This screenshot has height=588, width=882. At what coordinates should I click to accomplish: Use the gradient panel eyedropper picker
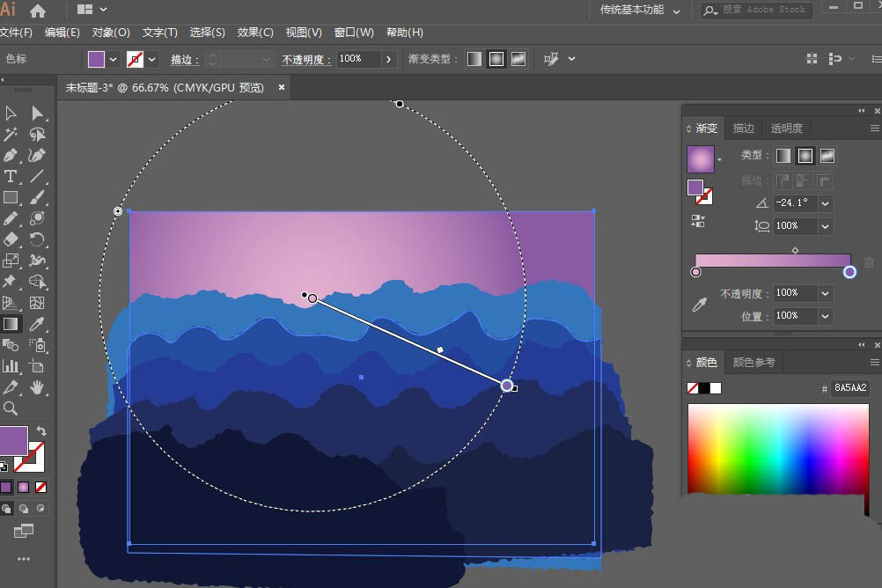point(699,305)
